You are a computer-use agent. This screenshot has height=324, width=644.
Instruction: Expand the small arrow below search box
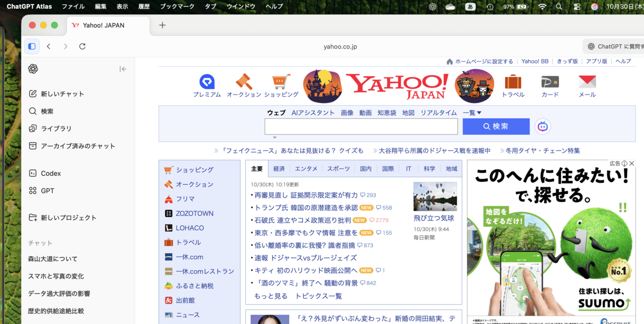click(x=274, y=138)
